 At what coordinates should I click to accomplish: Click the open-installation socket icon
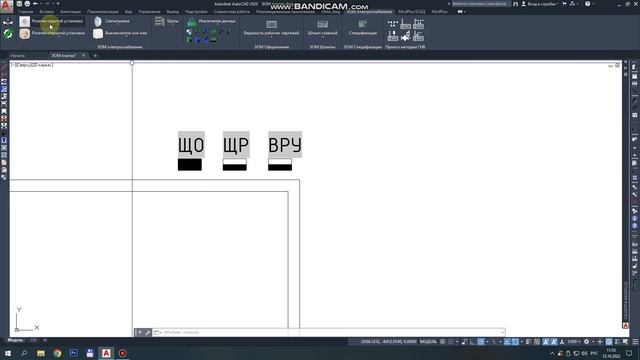coord(24,33)
